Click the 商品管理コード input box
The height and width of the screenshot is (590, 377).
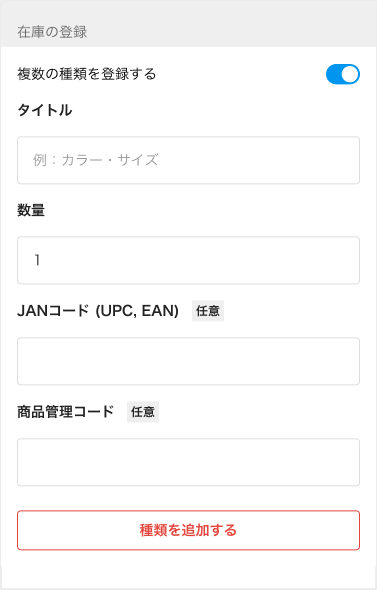[x=188, y=462]
